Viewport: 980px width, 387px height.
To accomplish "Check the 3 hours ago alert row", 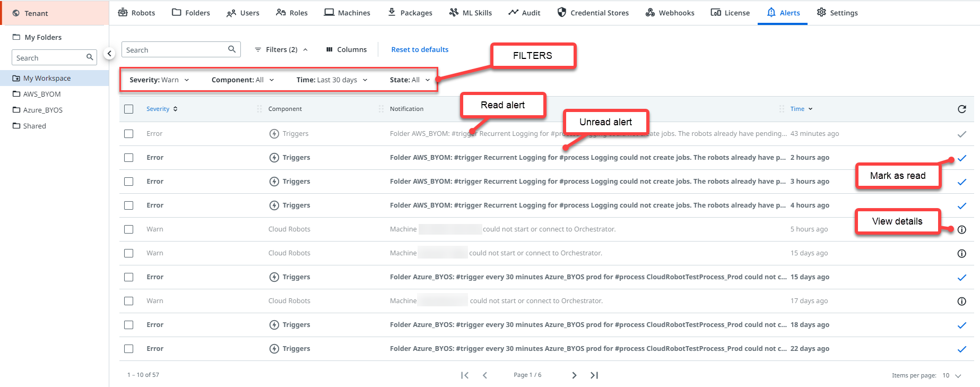I will [x=128, y=182].
